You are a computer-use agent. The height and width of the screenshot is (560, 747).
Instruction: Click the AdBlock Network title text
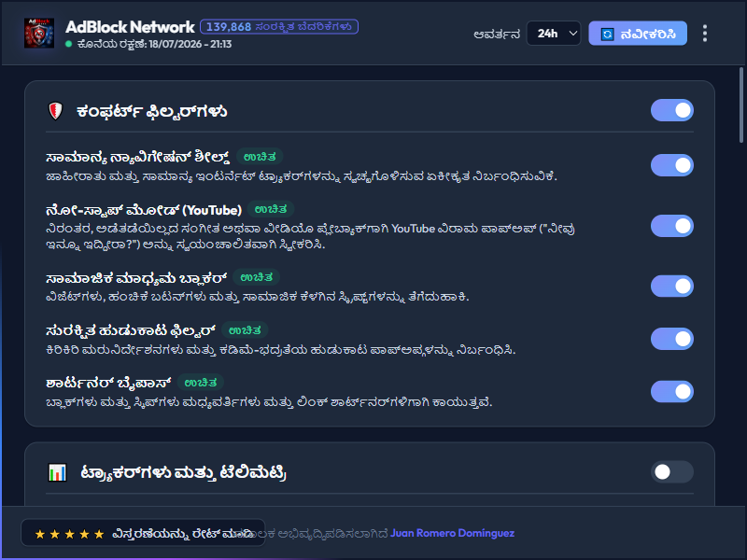pos(130,27)
